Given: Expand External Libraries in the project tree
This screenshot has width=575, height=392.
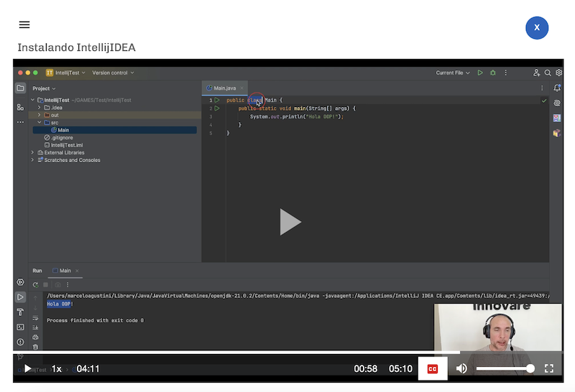Looking at the screenshot, I should click(32, 152).
